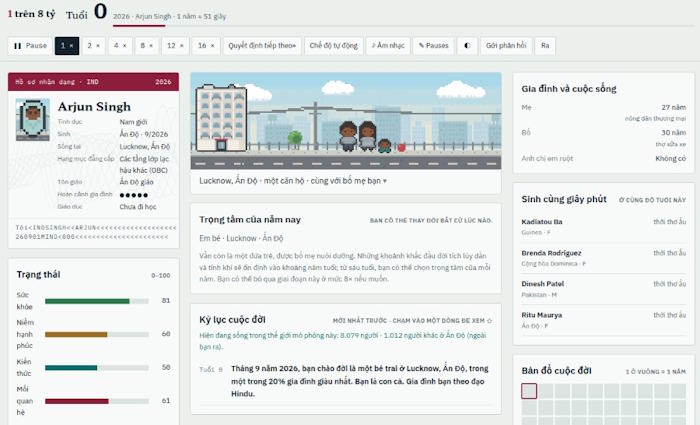The image size is (700, 425).
Task: Click the first life map square
Action: click(x=529, y=391)
